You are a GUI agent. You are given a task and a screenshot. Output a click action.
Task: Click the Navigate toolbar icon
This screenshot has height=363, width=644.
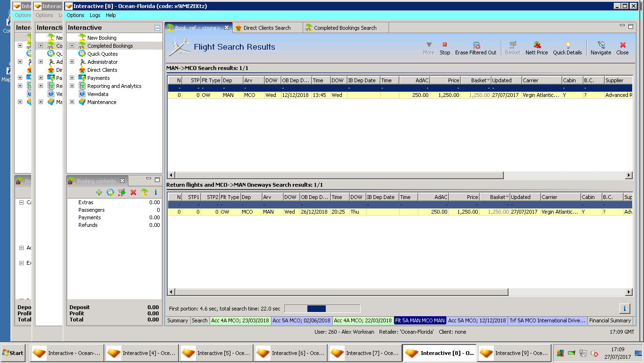coord(601,45)
